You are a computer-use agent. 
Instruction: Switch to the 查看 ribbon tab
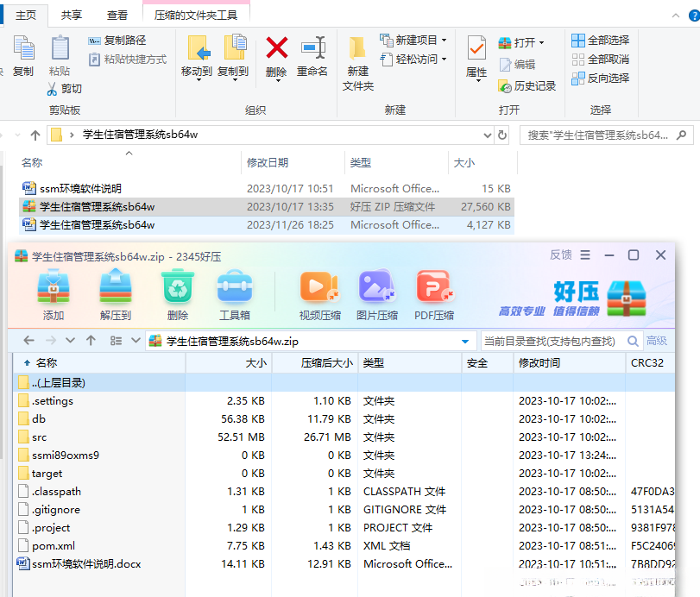click(x=117, y=16)
